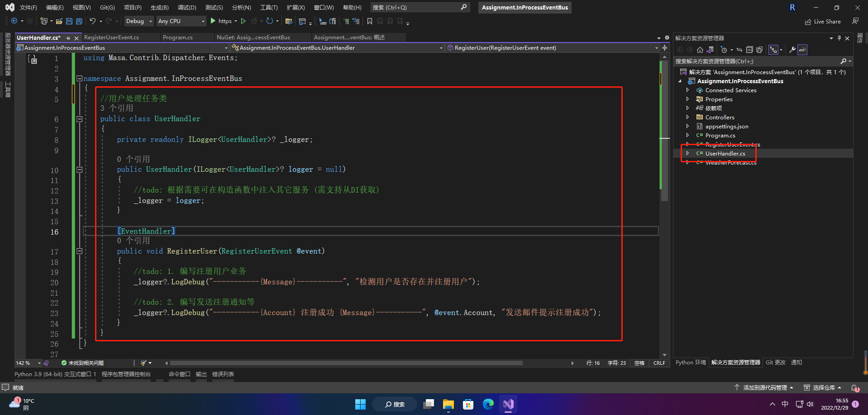This screenshot has width=868, height=415.
Task: Collapse the RegisterUser method block
Action: point(79,251)
